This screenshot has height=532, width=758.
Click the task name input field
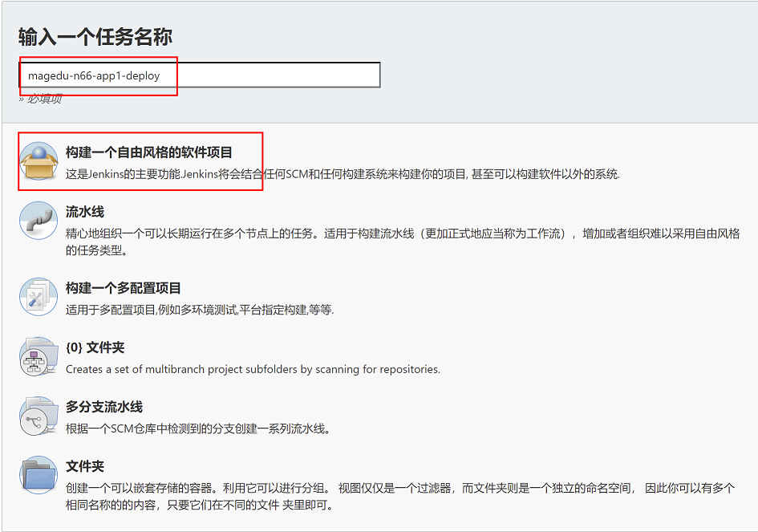coord(199,75)
